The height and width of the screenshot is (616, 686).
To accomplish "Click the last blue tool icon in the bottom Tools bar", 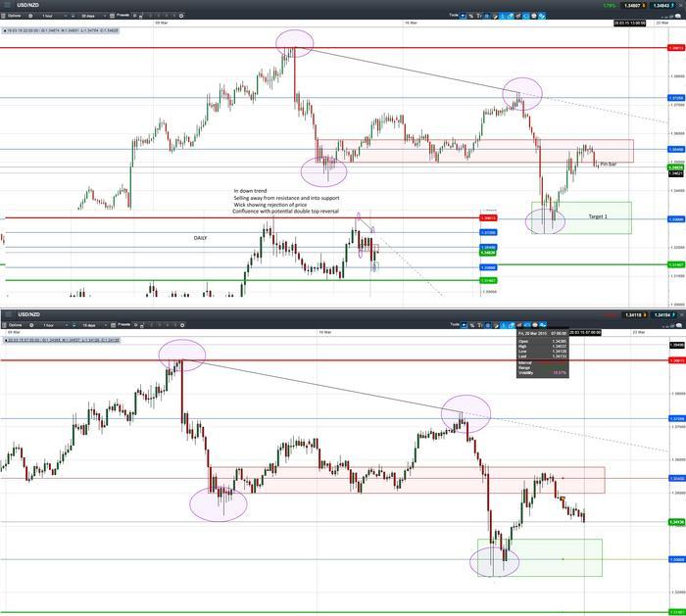I will point(543,325).
